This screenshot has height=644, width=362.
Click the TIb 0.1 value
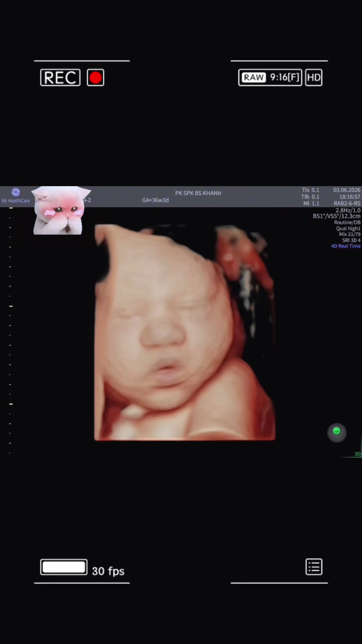pyautogui.click(x=310, y=197)
